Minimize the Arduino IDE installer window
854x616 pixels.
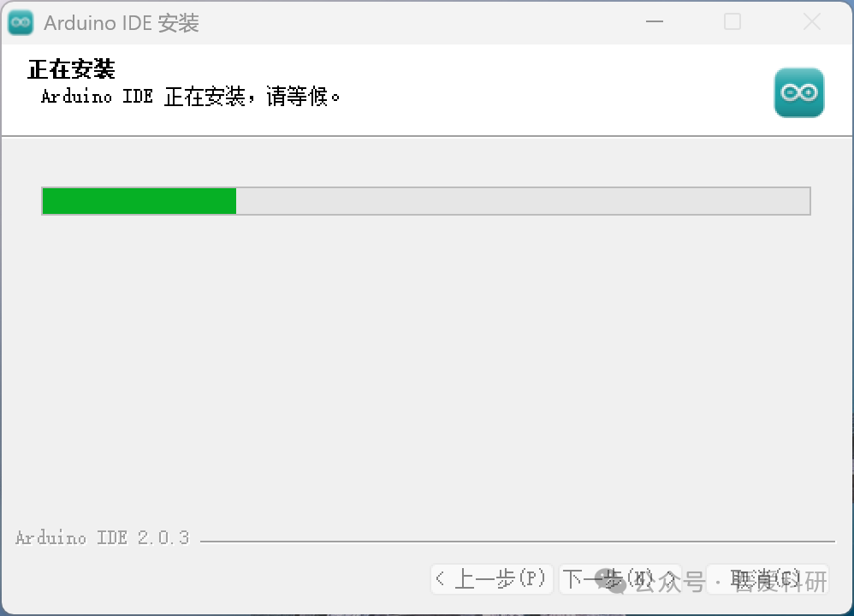(654, 21)
